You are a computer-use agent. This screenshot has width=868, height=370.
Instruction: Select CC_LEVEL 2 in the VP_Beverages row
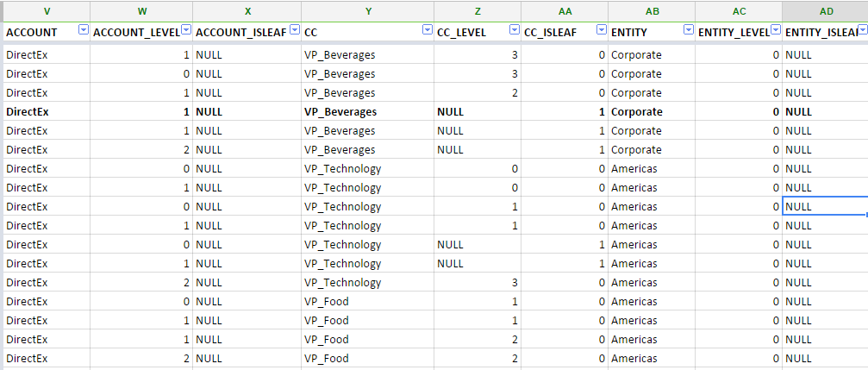[x=478, y=92]
